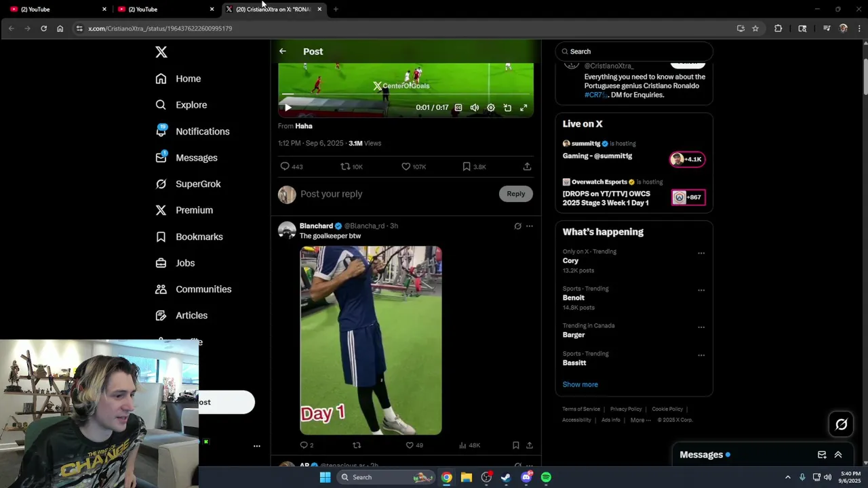Toggle captions on the video player
868x488 pixels.
[458, 108]
